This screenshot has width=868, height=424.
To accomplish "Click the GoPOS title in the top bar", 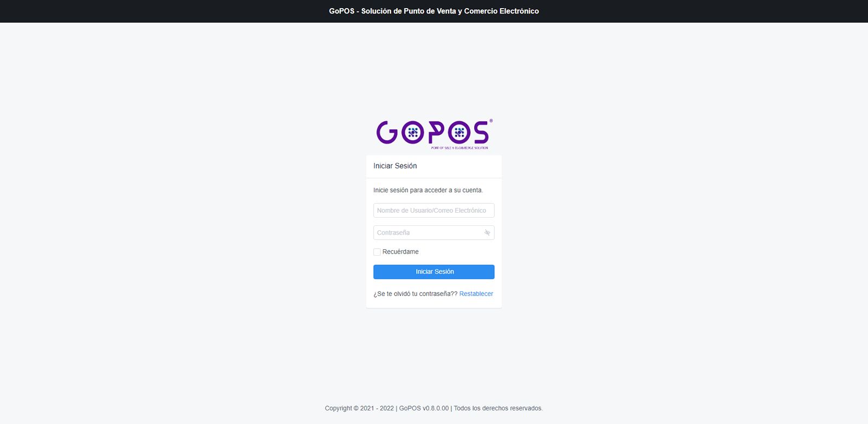I will (x=433, y=11).
